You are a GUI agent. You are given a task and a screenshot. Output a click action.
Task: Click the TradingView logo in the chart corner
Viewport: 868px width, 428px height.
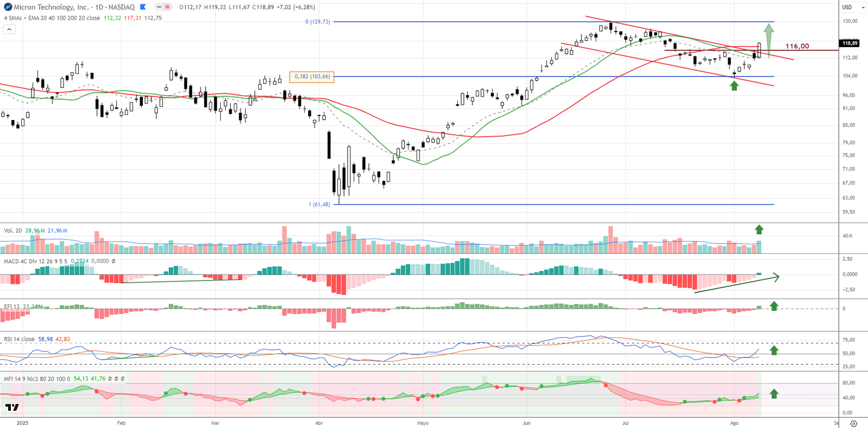coord(12,407)
